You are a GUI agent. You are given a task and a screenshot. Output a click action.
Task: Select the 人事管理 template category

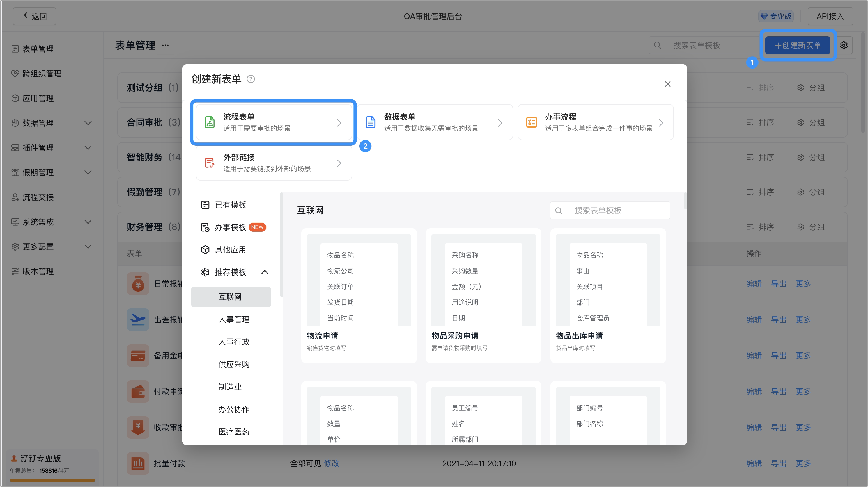(x=233, y=319)
